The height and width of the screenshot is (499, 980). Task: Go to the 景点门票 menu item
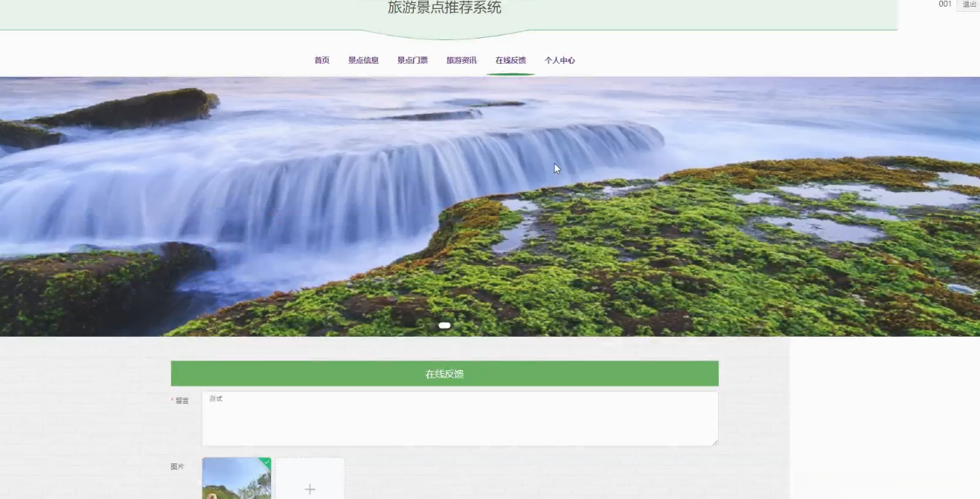412,61
